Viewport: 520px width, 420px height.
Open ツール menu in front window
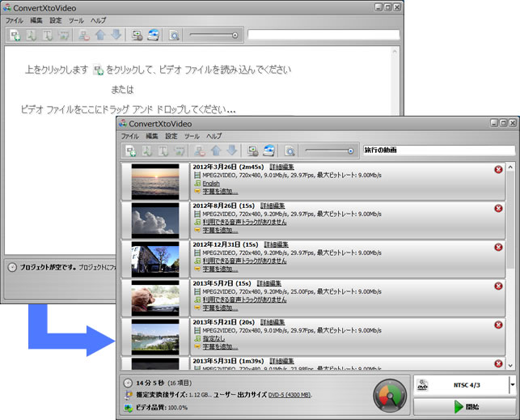point(192,136)
